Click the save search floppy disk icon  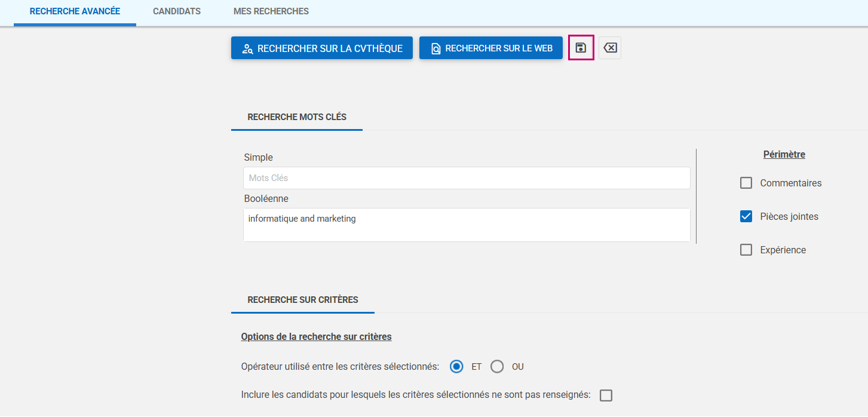[581, 48]
